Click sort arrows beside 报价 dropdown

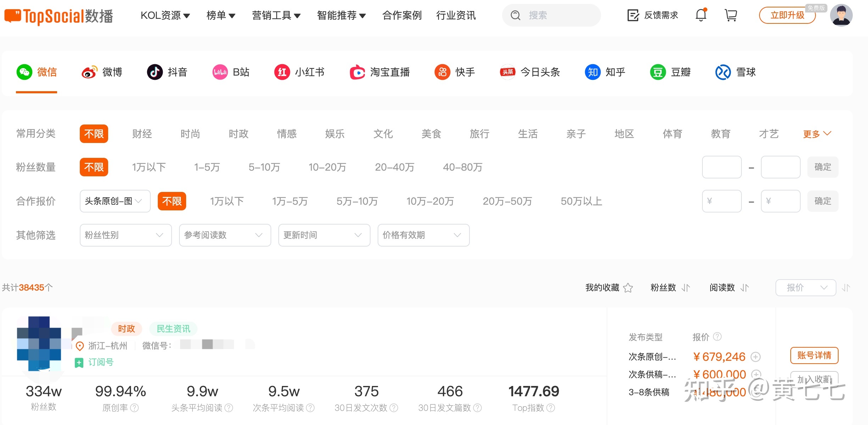846,288
